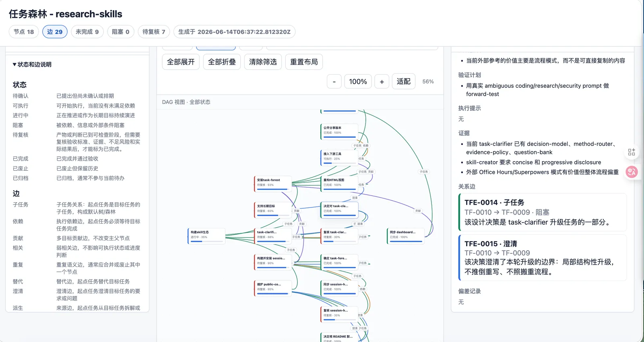This screenshot has width=644, height=342.
Task: Open the 构建并安装 sessio... node
Action: [272, 262]
